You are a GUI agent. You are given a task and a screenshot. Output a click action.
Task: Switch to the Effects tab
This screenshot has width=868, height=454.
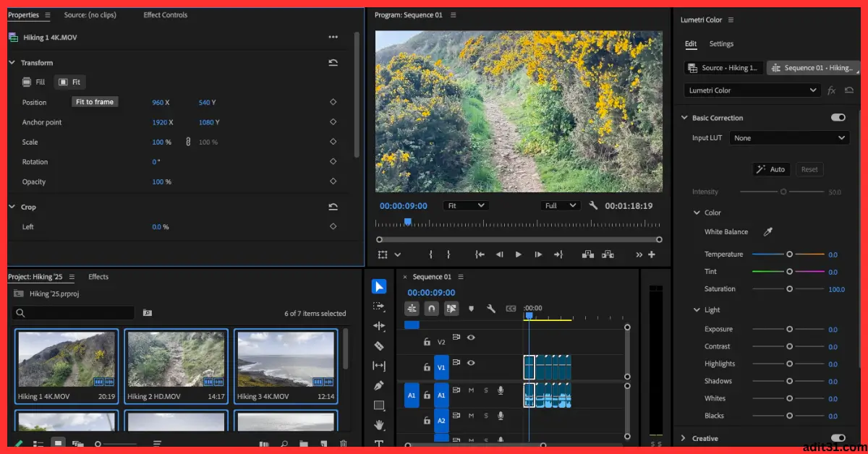click(x=98, y=276)
